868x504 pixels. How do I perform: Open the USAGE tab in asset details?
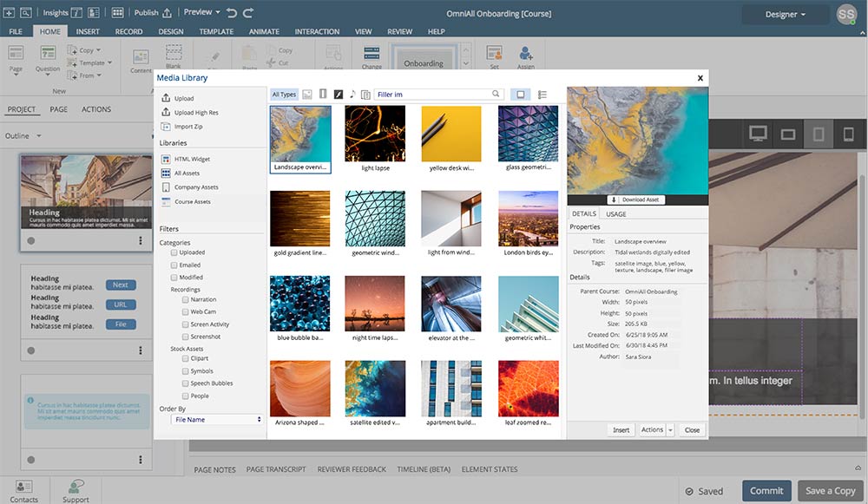pyautogui.click(x=617, y=213)
